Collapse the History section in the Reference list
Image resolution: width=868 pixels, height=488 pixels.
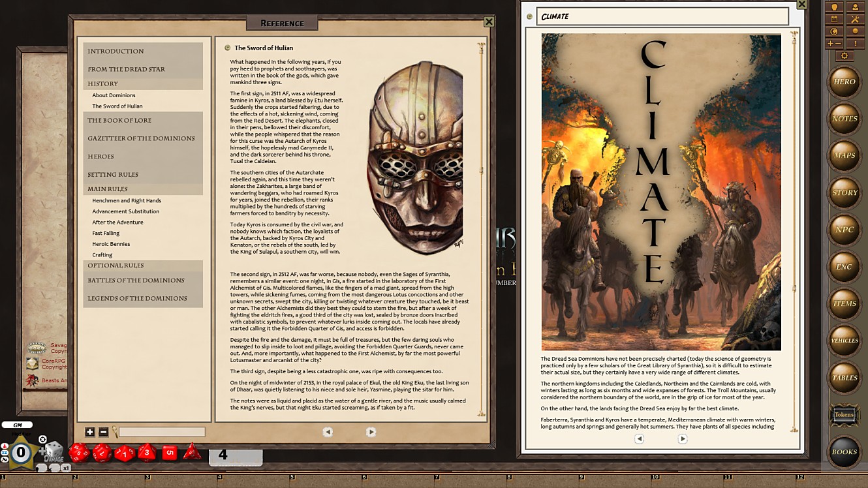[104, 84]
